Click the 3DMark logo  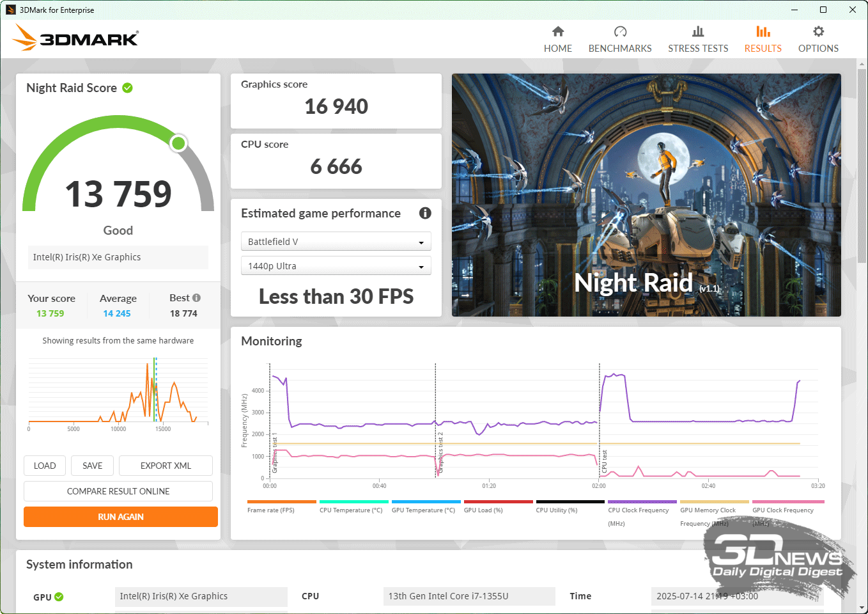[x=75, y=37]
